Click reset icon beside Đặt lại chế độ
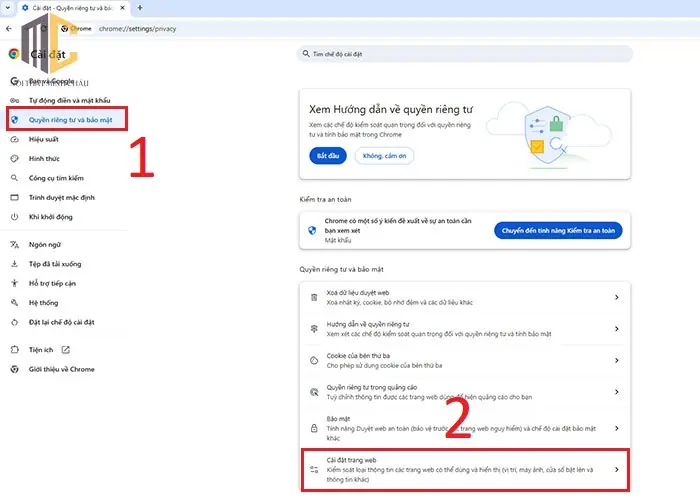The width and height of the screenshot is (700, 500). [x=14, y=322]
